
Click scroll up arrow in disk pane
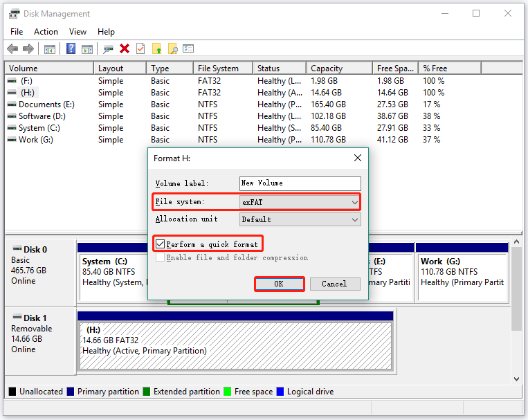516,241
